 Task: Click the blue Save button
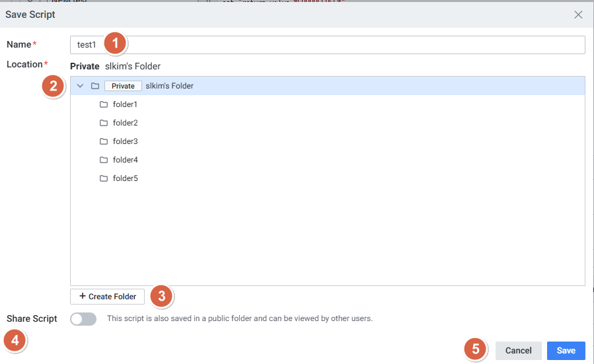pyautogui.click(x=566, y=351)
